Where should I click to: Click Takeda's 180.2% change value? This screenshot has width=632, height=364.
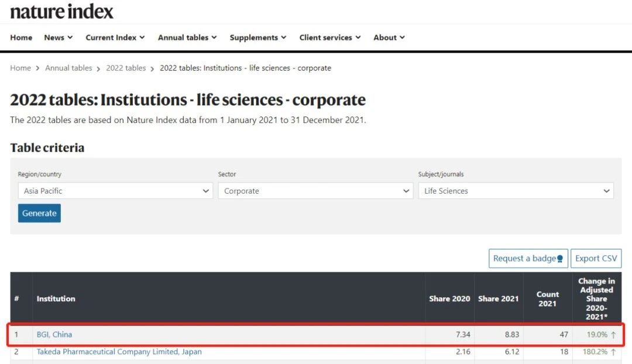click(x=595, y=352)
